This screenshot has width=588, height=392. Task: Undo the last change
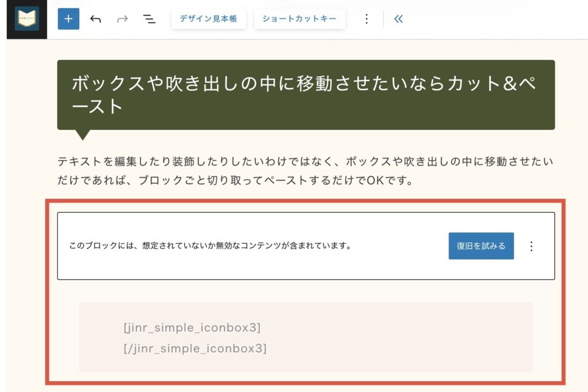(96, 19)
